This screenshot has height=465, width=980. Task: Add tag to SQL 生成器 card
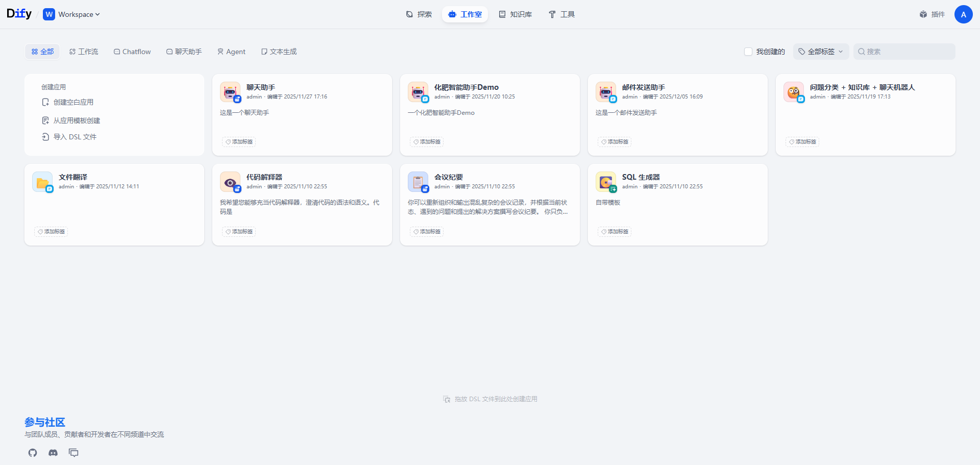tap(615, 232)
